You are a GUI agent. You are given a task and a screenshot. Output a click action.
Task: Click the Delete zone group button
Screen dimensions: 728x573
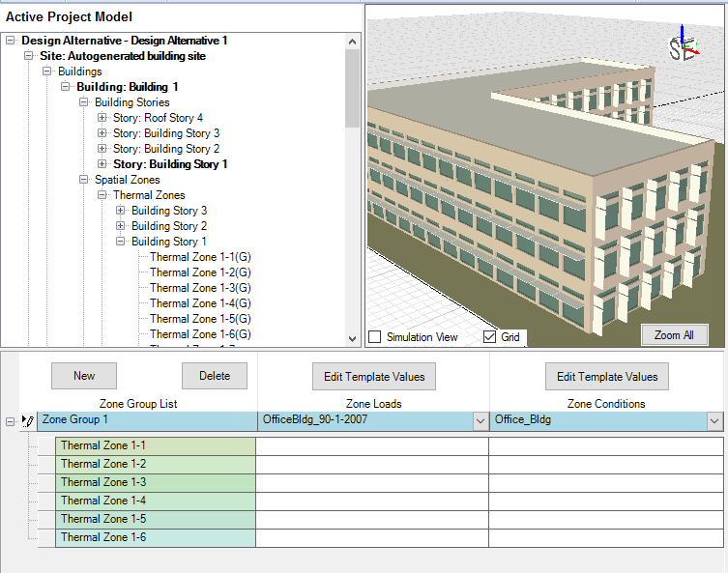click(x=215, y=376)
